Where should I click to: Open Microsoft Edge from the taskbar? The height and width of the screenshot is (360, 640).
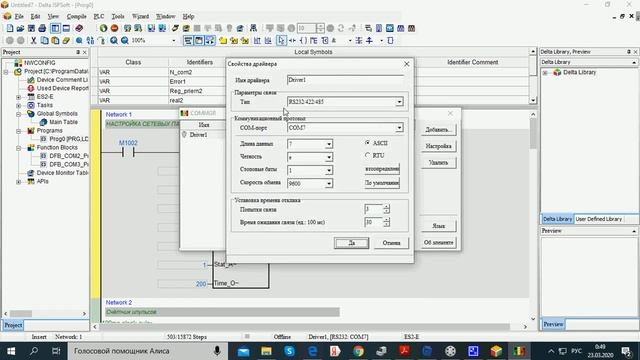point(313,351)
